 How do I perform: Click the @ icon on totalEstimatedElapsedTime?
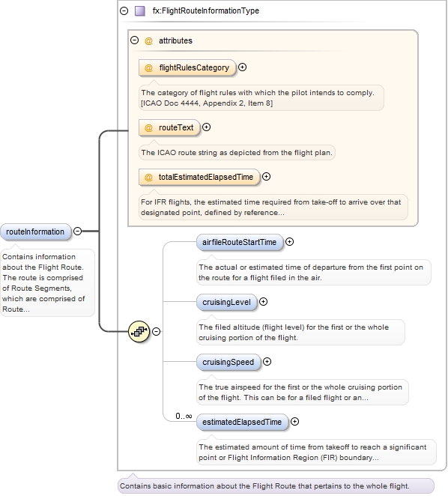coord(148,177)
